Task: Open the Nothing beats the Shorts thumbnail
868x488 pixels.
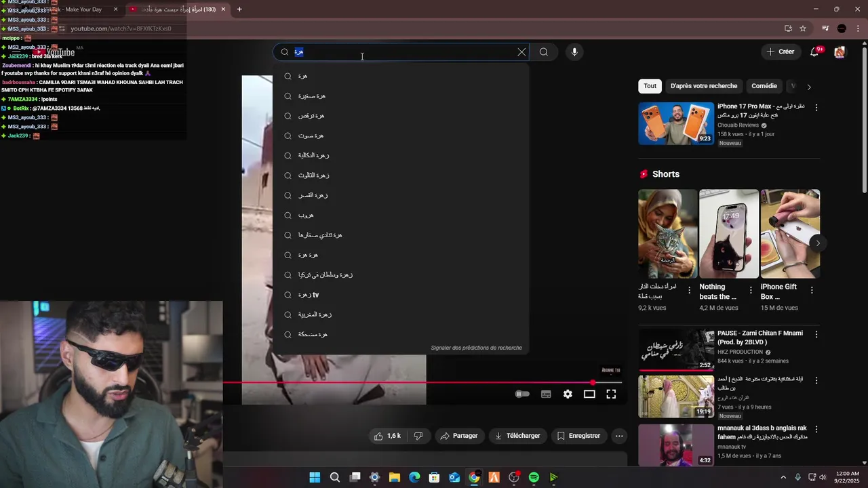Action: click(x=729, y=234)
